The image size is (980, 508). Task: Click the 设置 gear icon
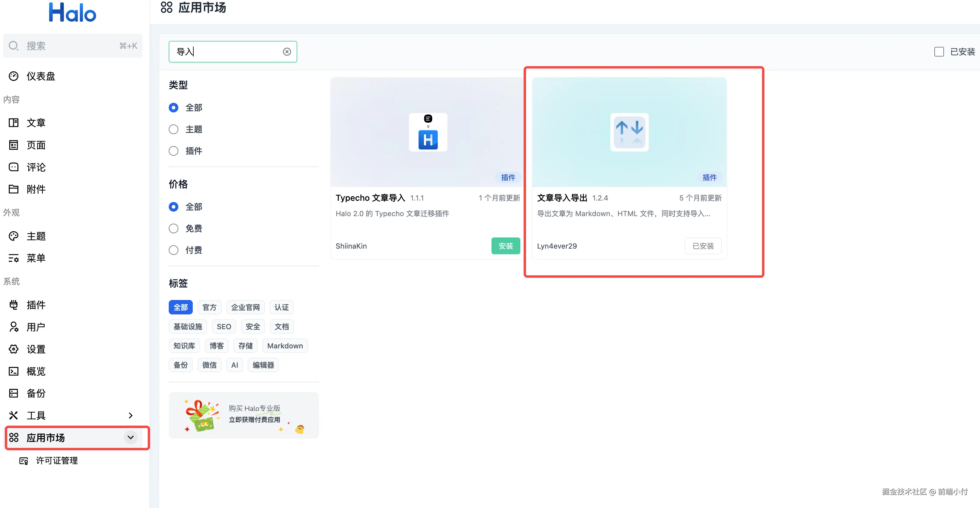point(14,349)
